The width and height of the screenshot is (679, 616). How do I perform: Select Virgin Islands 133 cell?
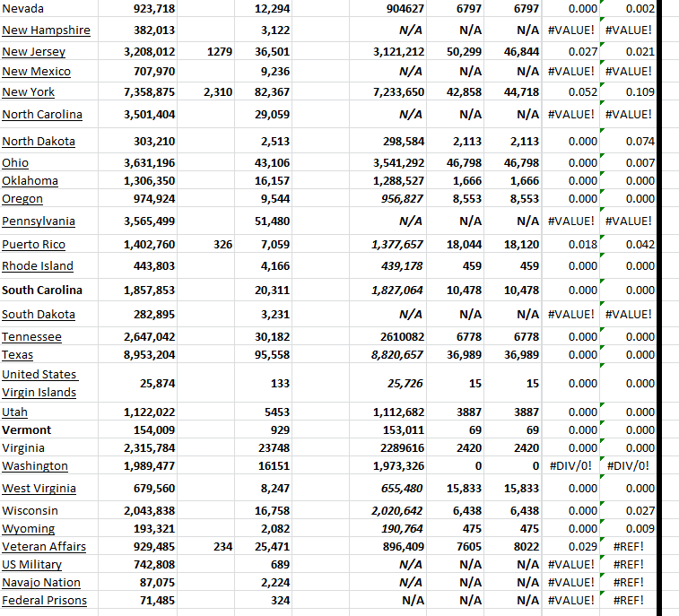click(264, 383)
